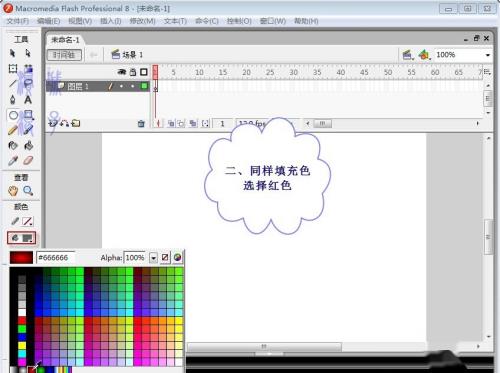Select the Paint Bucket tool
This screenshot has height=373, width=500.
pos(28,145)
